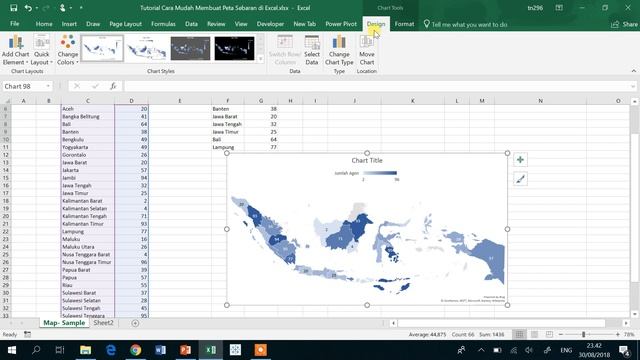This screenshot has height=360, width=640.
Task: Click zoom out minus button
Action: pyautogui.click(x=561, y=334)
